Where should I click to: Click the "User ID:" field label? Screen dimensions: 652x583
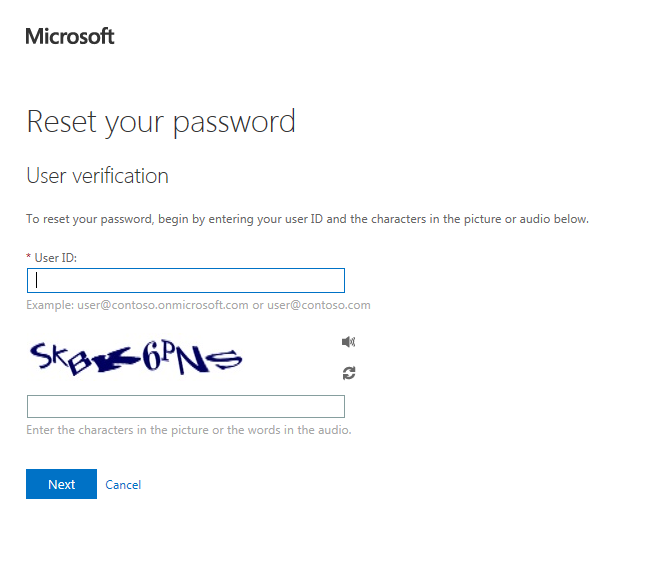[x=56, y=258]
